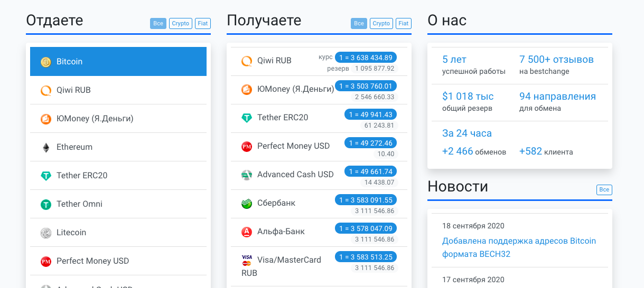Open news about Bitcoin BECH32 address support
The image size is (644, 288).
(519, 247)
